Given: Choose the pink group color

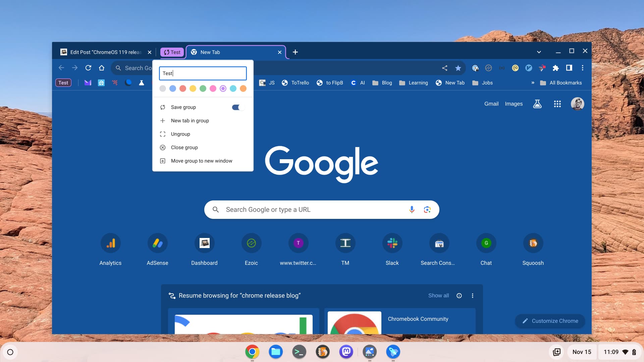Looking at the screenshot, I should [213, 88].
